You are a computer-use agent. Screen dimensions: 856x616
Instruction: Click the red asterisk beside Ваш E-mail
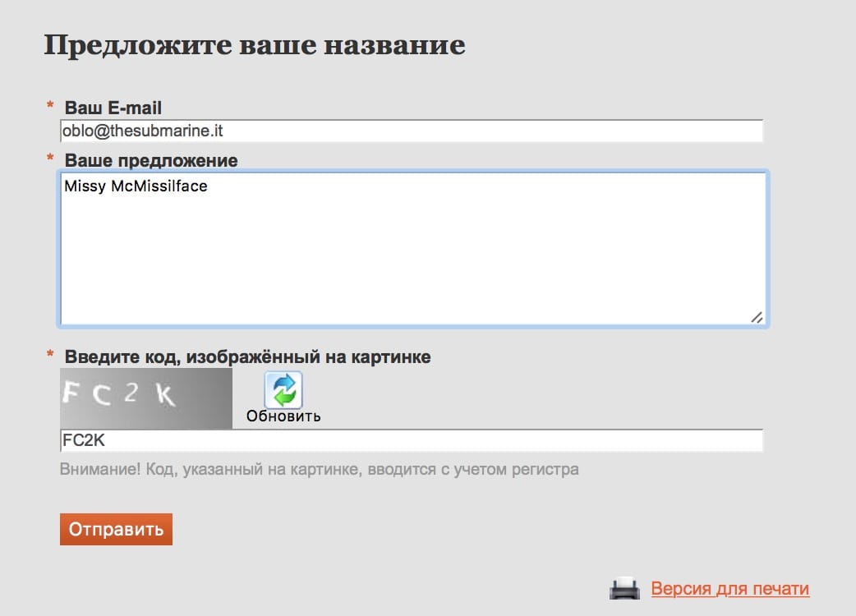point(50,108)
